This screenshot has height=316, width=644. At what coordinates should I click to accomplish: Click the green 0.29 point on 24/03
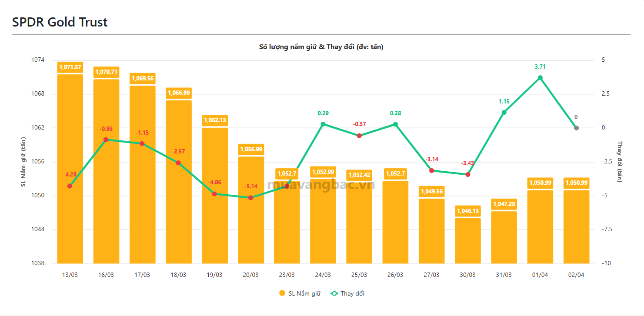[323, 124]
